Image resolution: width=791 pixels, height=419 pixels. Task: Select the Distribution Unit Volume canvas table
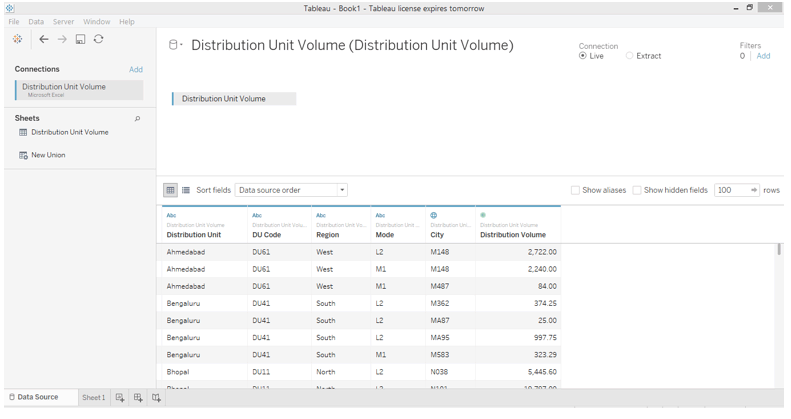tap(234, 99)
